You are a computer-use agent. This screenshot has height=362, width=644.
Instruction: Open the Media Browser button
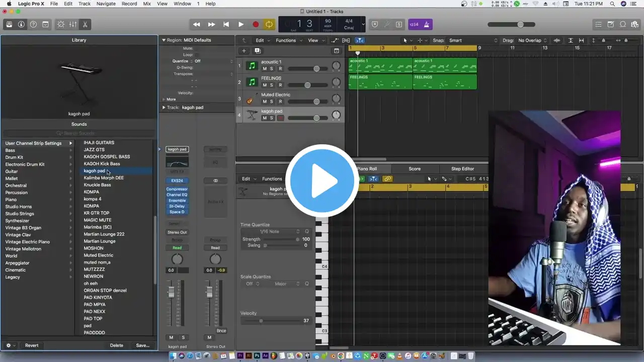635,24
